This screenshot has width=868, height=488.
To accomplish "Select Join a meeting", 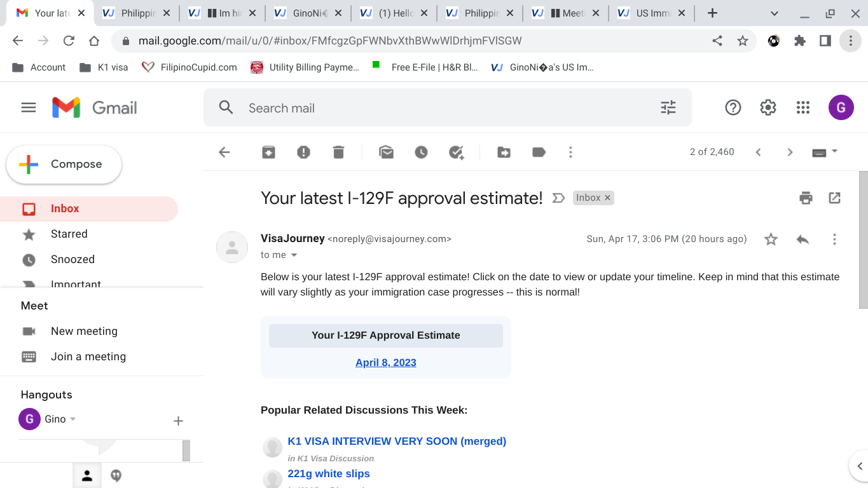I will click(x=88, y=356).
